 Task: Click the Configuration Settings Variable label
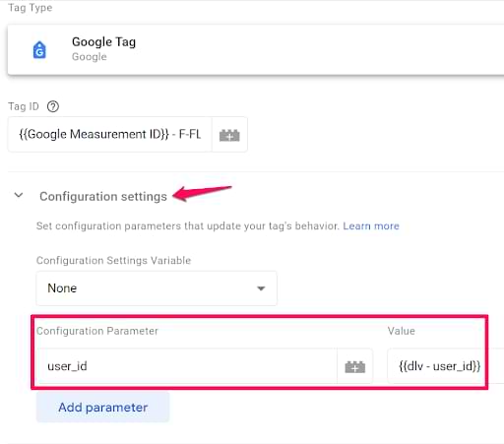(x=113, y=260)
